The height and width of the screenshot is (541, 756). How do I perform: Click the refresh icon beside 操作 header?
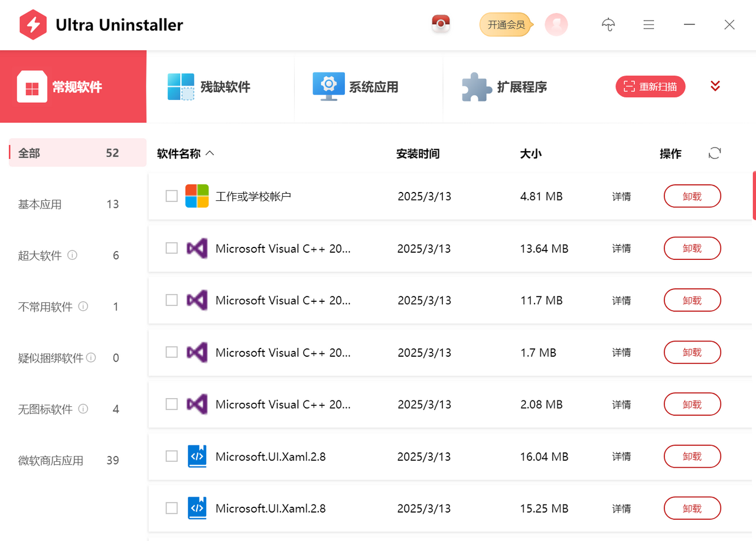coord(715,153)
